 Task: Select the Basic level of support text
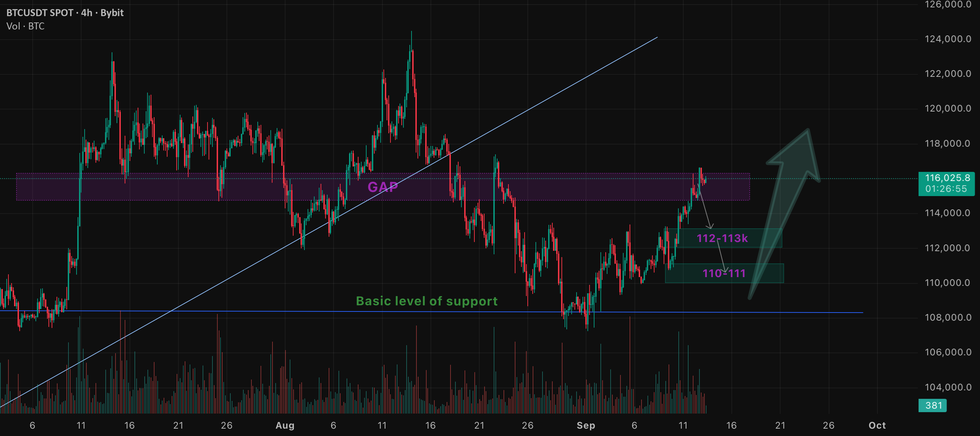tap(427, 301)
